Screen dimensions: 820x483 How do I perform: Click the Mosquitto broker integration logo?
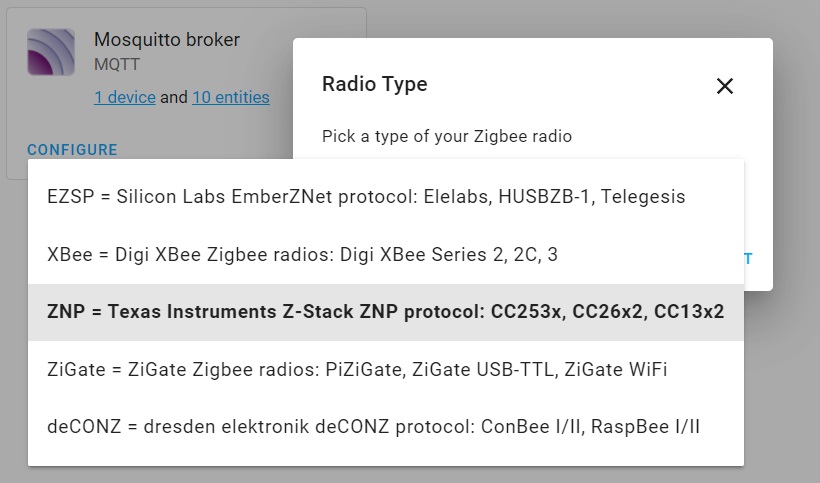click(x=51, y=52)
